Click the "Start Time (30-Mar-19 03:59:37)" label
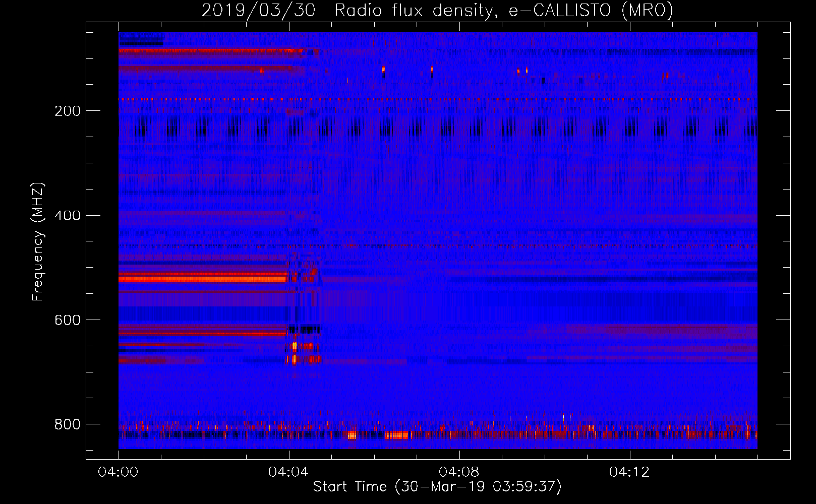816x504 pixels. point(437,487)
